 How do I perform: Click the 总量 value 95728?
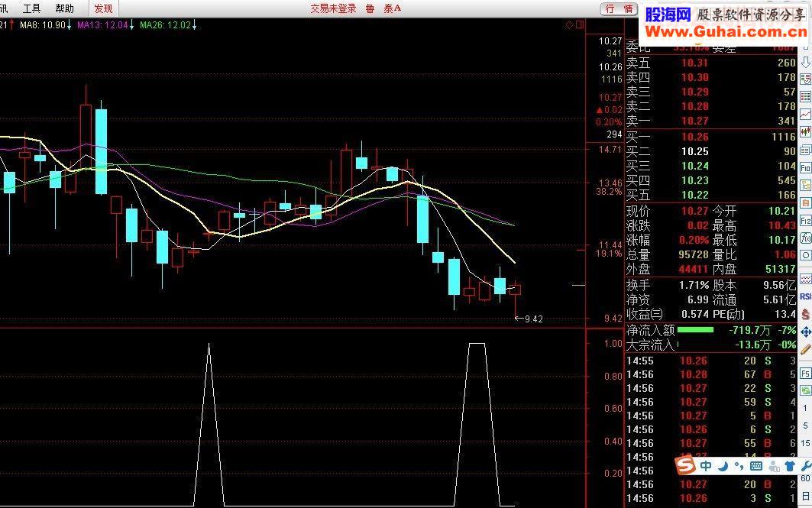pyautogui.click(x=693, y=255)
